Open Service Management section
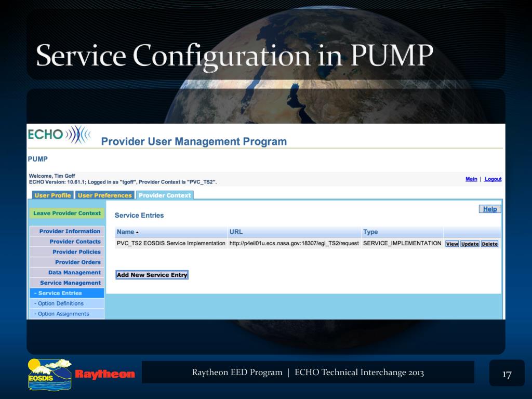The height and width of the screenshot is (399, 532). pyautogui.click(x=67, y=283)
